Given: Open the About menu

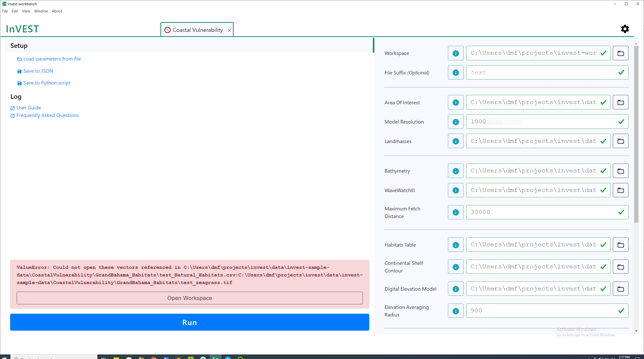Looking at the screenshot, I should coord(57,11).
